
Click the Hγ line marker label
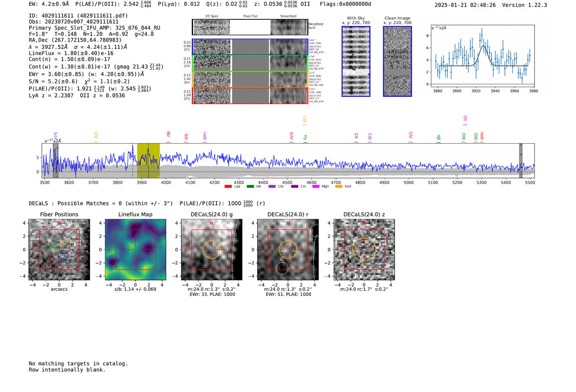[305, 138]
